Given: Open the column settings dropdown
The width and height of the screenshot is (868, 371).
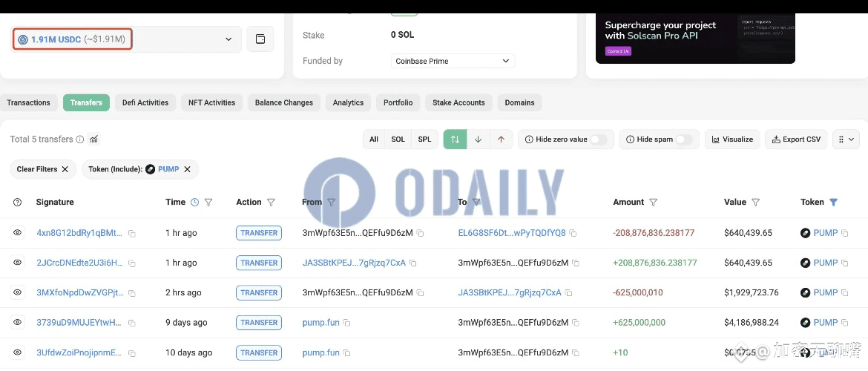Looking at the screenshot, I should pyautogui.click(x=845, y=139).
